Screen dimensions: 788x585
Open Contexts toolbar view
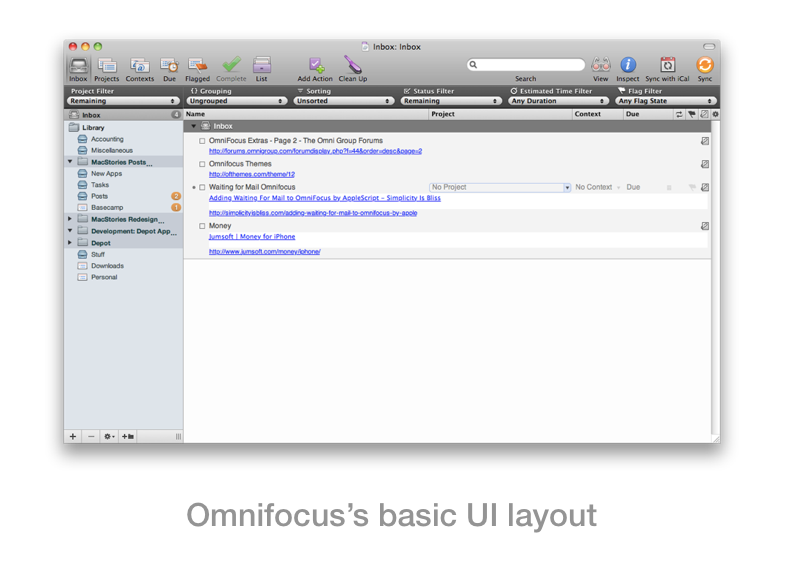(x=140, y=69)
